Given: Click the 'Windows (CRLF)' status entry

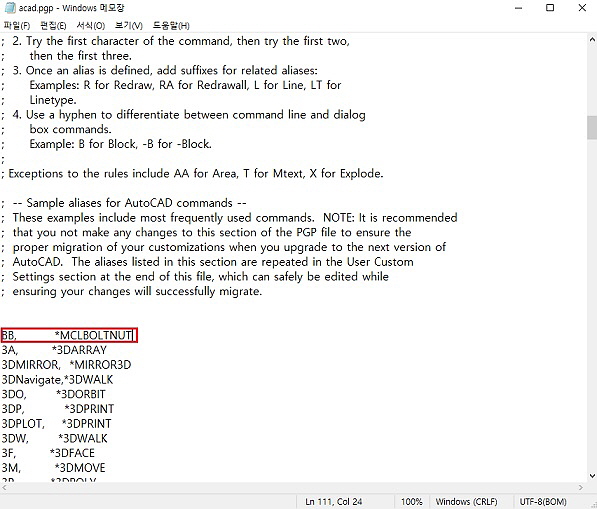Looking at the screenshot, I should pyautogui.click(x=466, y=502).
